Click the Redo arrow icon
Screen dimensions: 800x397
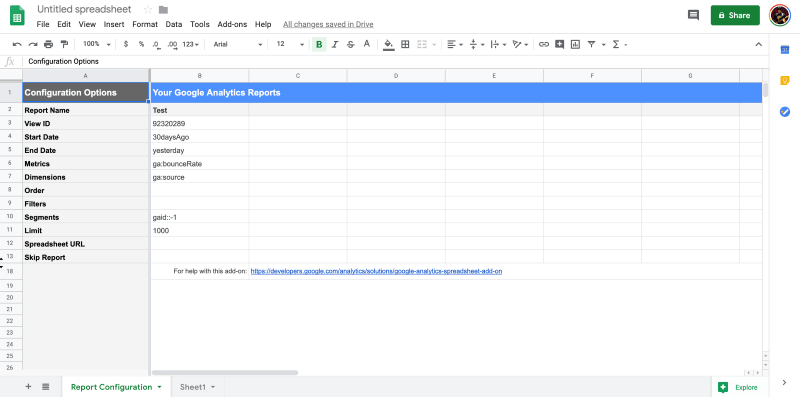pos(33,44)
